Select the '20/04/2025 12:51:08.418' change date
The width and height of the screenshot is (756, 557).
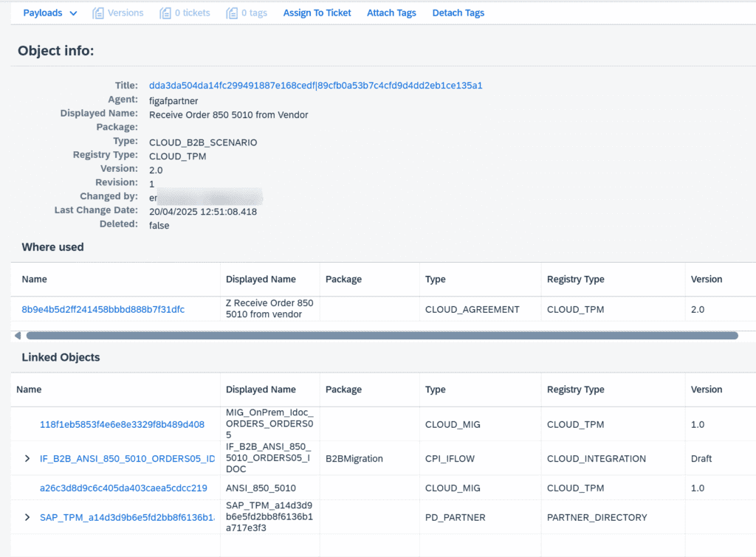pos(202,212)
